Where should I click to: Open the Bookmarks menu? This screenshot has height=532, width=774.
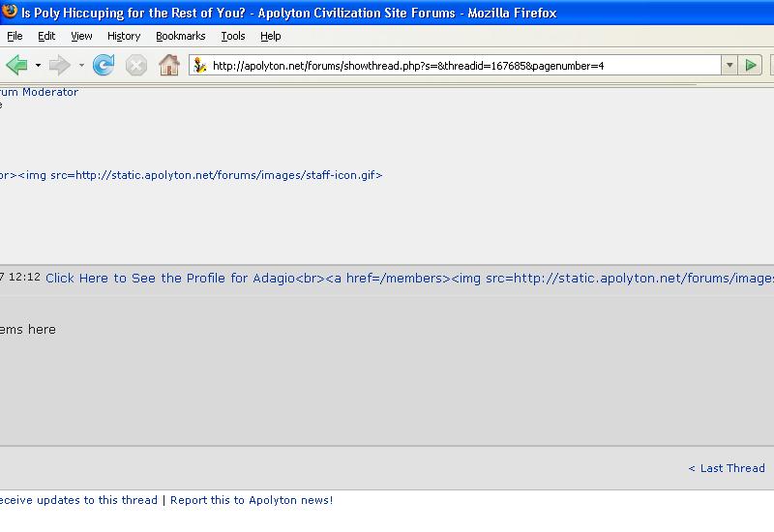coord(180,36)
